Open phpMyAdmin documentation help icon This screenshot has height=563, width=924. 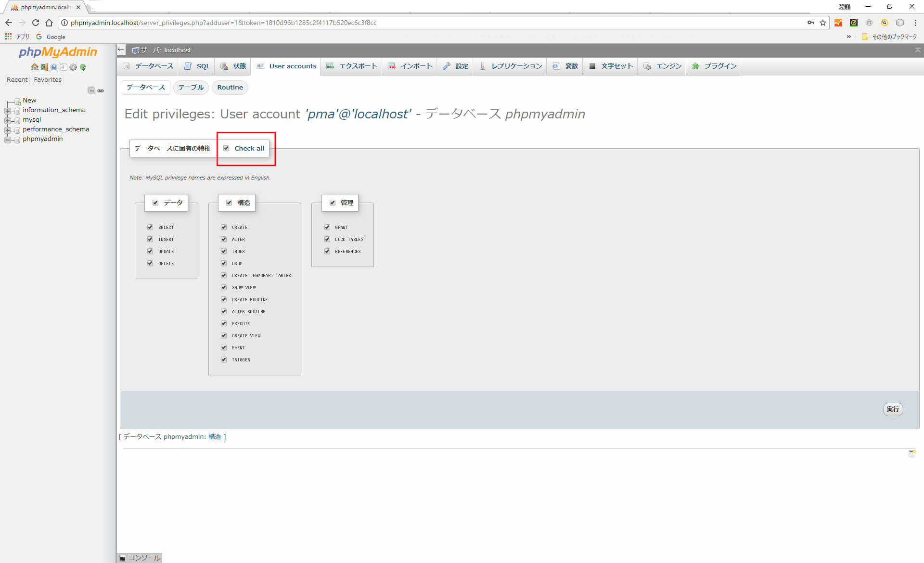pyautogui.click(x=54, y=67)
